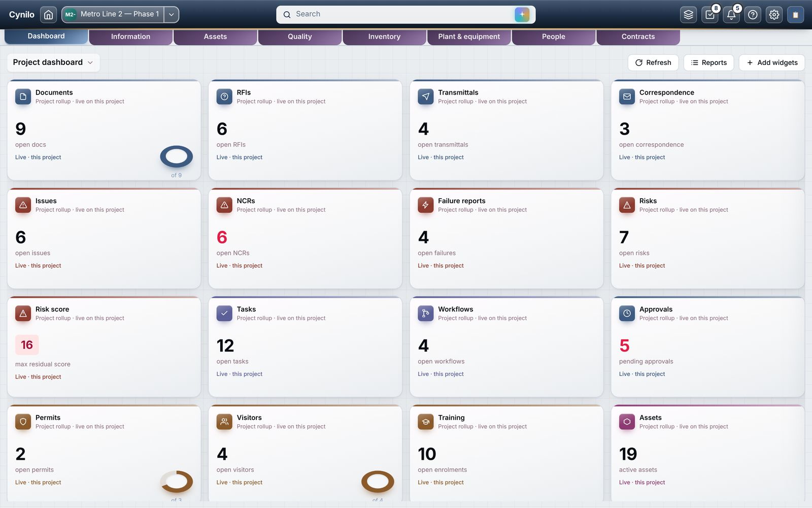Screen dimensions: 812x508
Task: Click the Add widgets button
Action: [772, 62]
